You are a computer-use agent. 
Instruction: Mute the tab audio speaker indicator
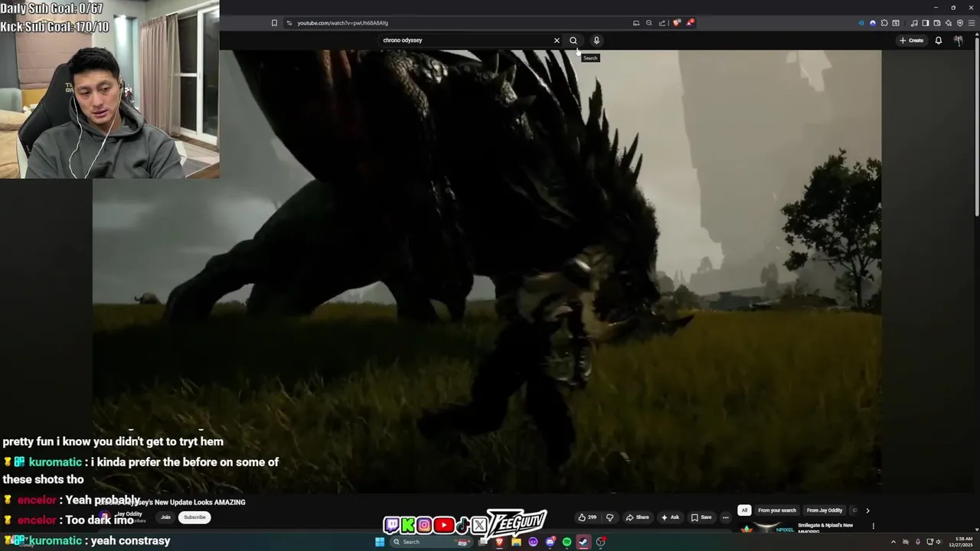[x=861, y=23]
